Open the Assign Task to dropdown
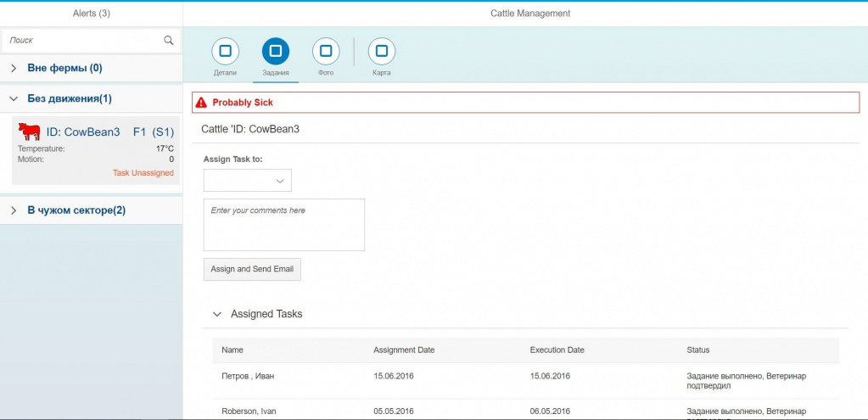 (x=248, y=181)
